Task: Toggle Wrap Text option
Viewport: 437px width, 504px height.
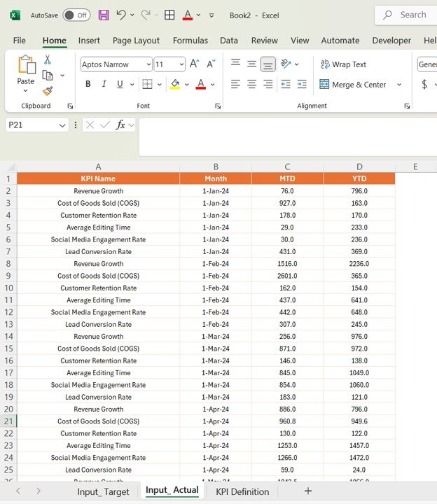Action: 343,64
